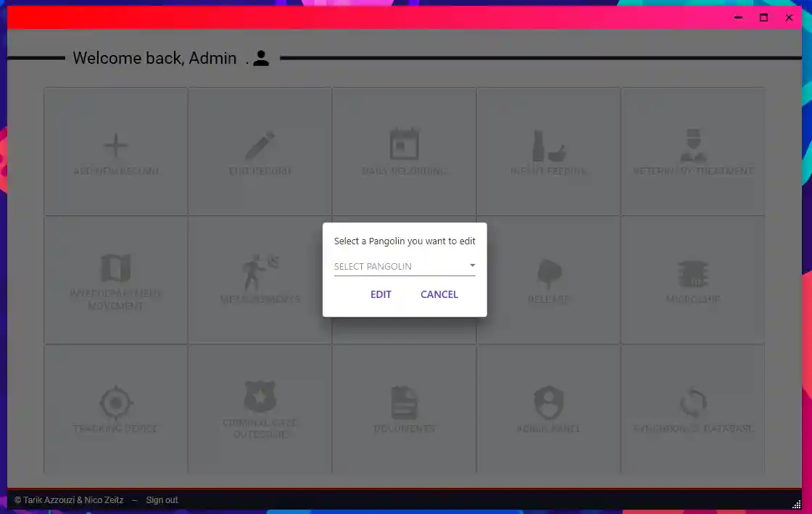Click the 'Select a Pangolin you want to edit' text
812x514 pixels.
(405, 241)
